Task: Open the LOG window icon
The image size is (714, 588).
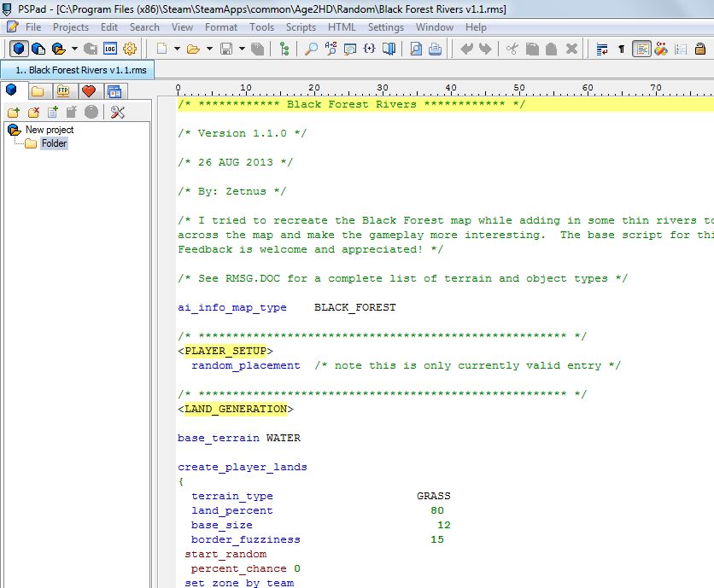Action: pos(110,49)
